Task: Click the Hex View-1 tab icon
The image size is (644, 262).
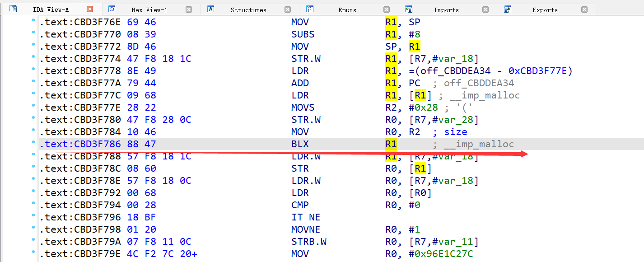Action: [x=112, y=9]
